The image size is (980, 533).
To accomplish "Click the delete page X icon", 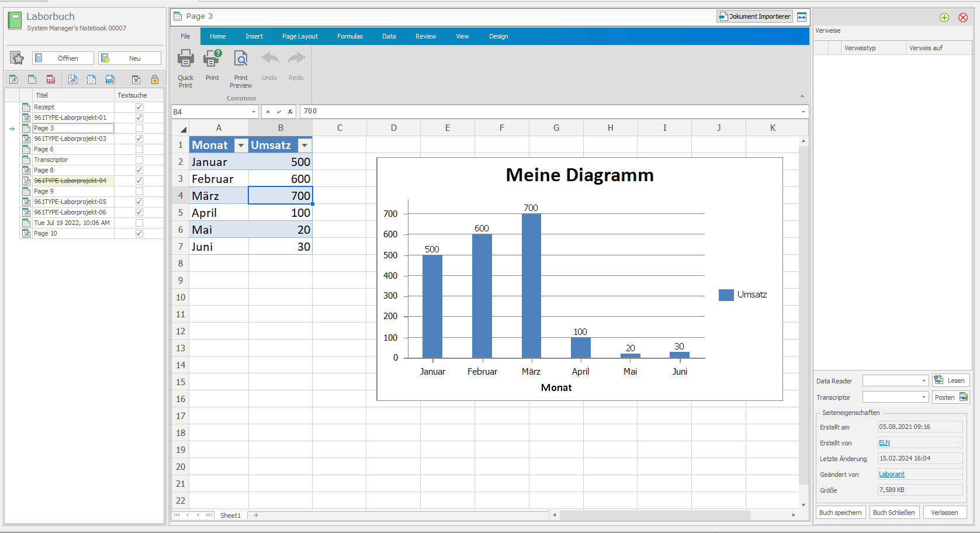I will pos(136,79).
